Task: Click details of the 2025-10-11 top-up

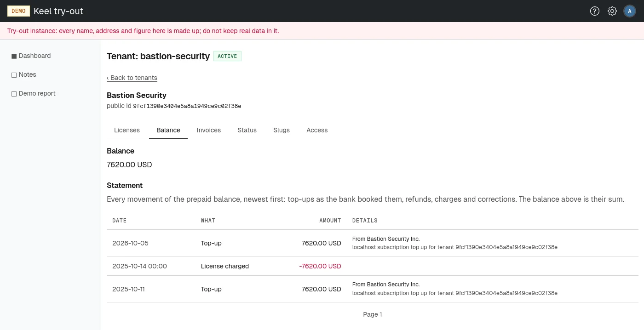Action: [x=455, y=289]
